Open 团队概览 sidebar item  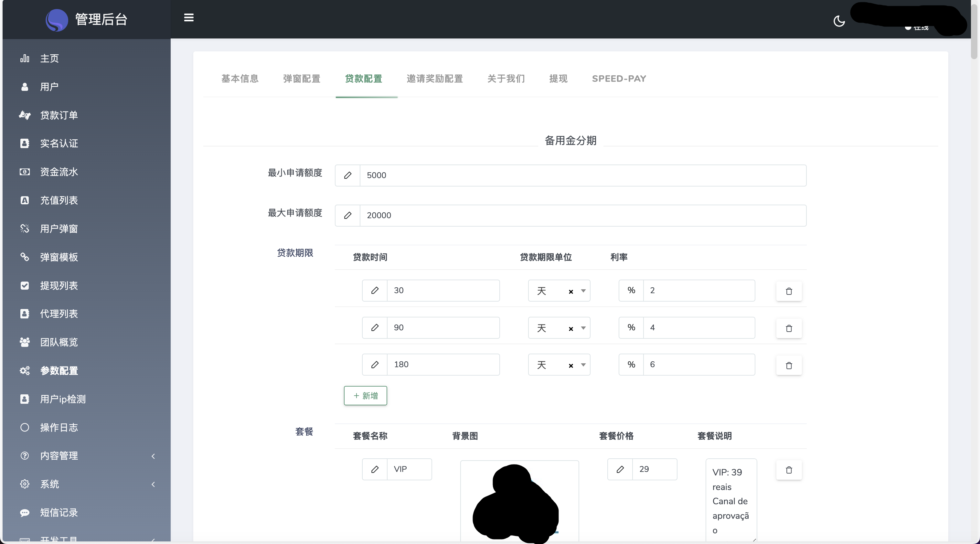click(59, 342)
